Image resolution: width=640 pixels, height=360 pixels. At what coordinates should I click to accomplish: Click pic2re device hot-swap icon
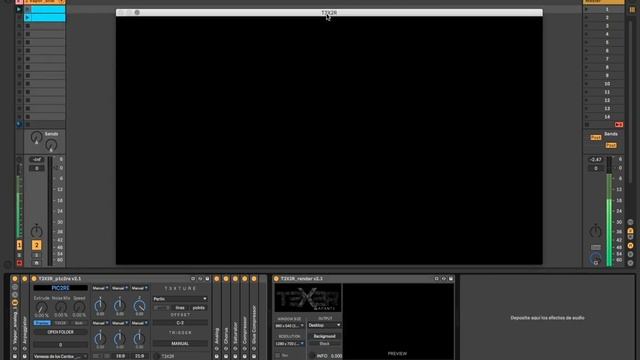click(x=200, y=279)
